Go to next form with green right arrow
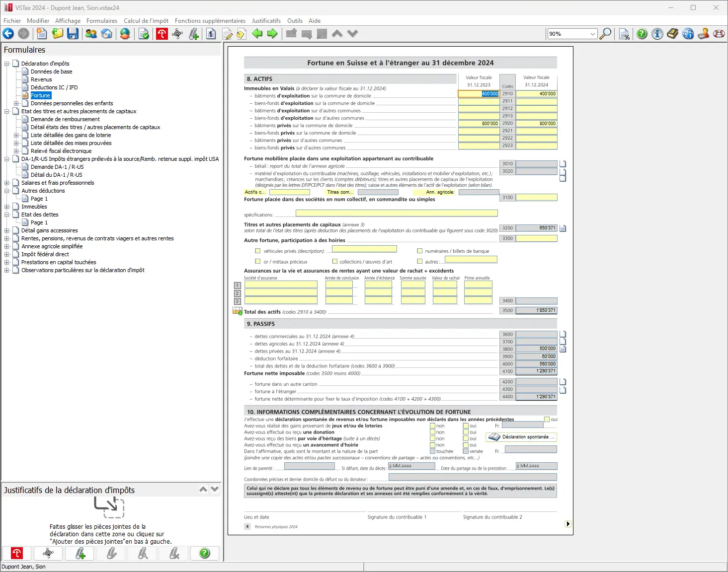 coord(272,34)
